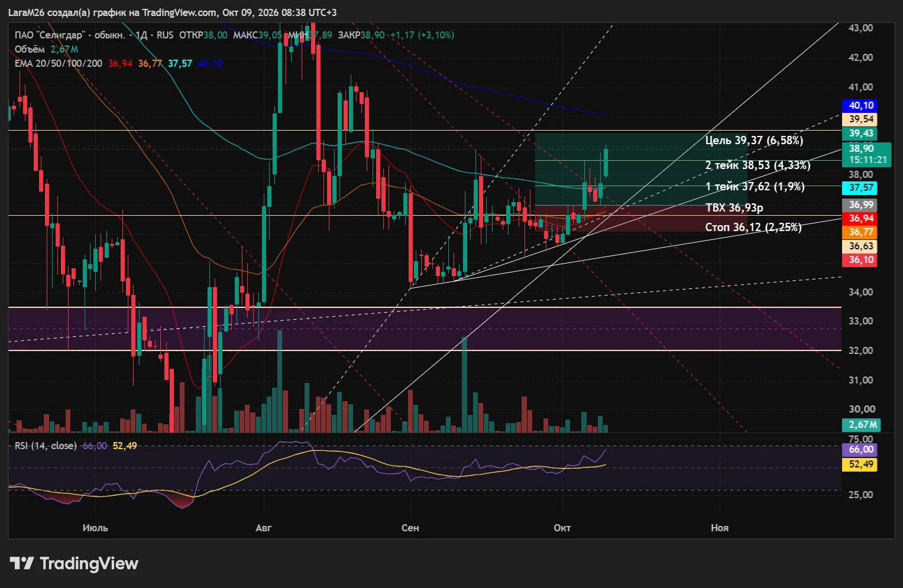
Task: Click the red 36,94 price axis label
Action: click(860, 219)
